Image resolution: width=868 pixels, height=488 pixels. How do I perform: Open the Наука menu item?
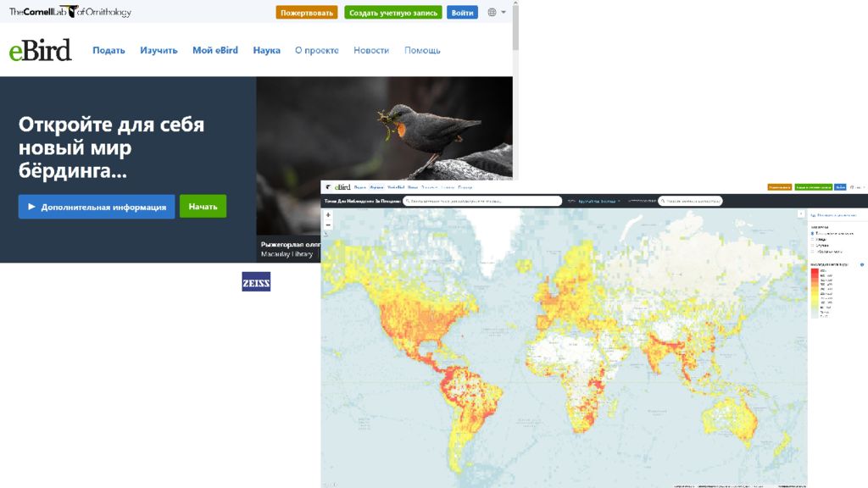(x=267, y=50)
